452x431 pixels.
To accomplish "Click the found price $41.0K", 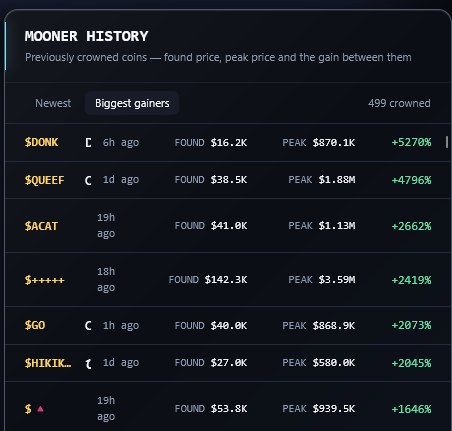I will (x=229, y=226).
